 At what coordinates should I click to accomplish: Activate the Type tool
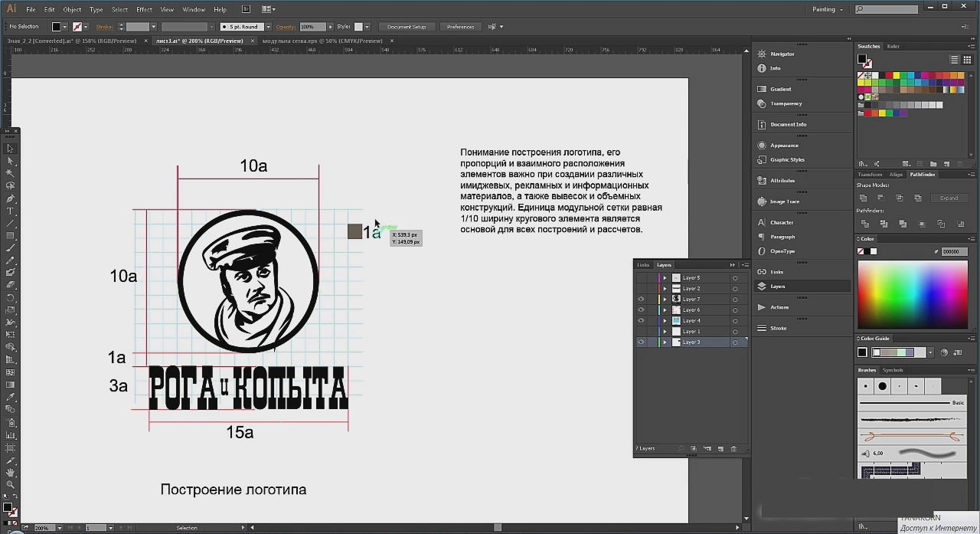(x=10, y=211)
